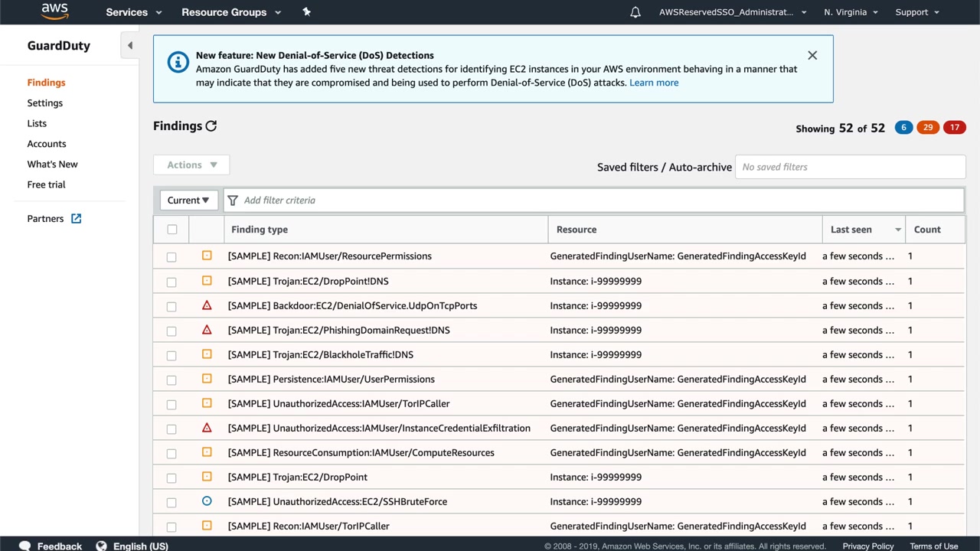Go to Settings in the sidebar
980x551 pixels.
click(x=45, y=103)
